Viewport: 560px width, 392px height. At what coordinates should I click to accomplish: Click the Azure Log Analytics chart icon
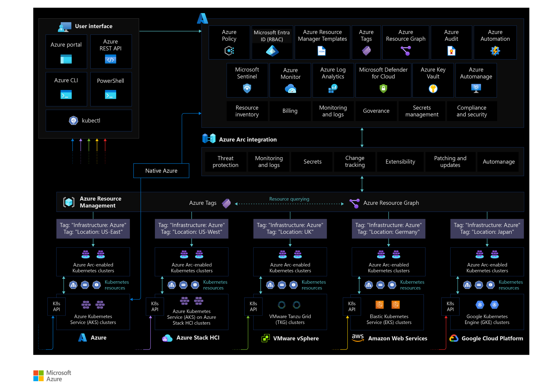[333, 88]
